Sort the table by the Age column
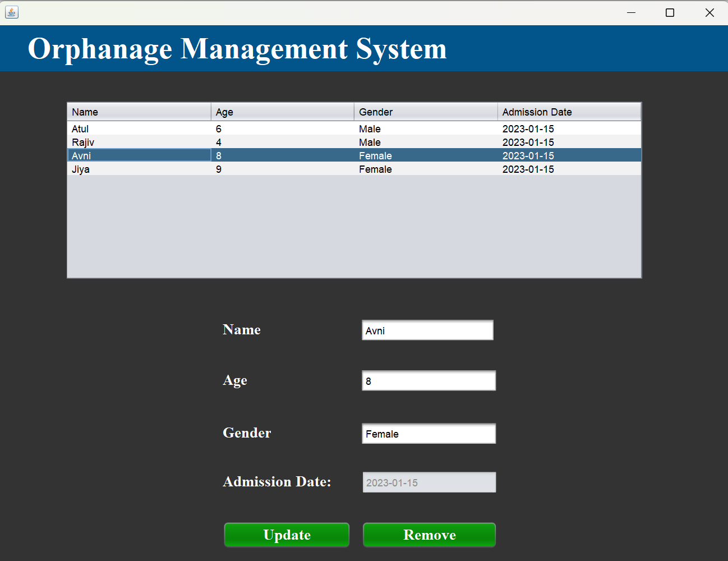The image size is (728, 561). [x=282, y=112]
